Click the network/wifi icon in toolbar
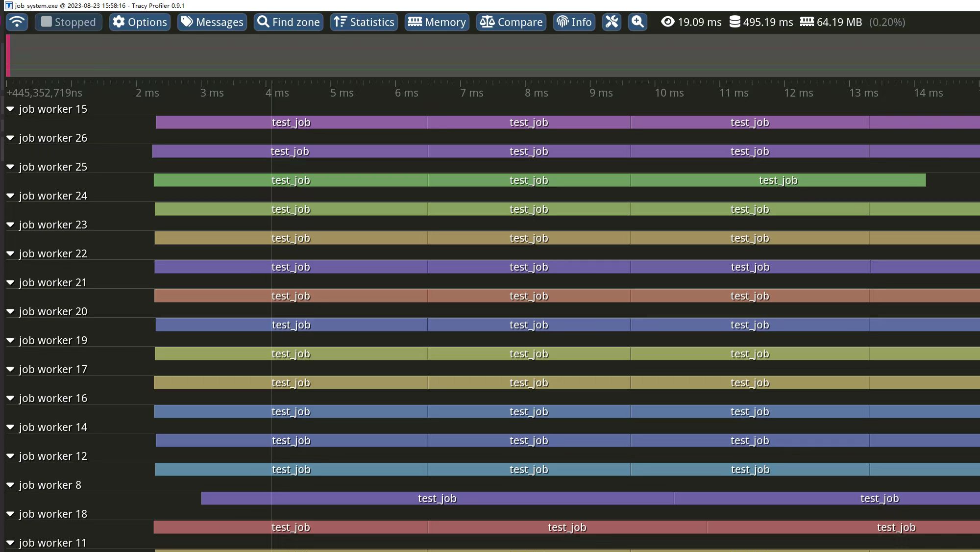The height and width of the screenshot is (552, 980). coord(16,22)
